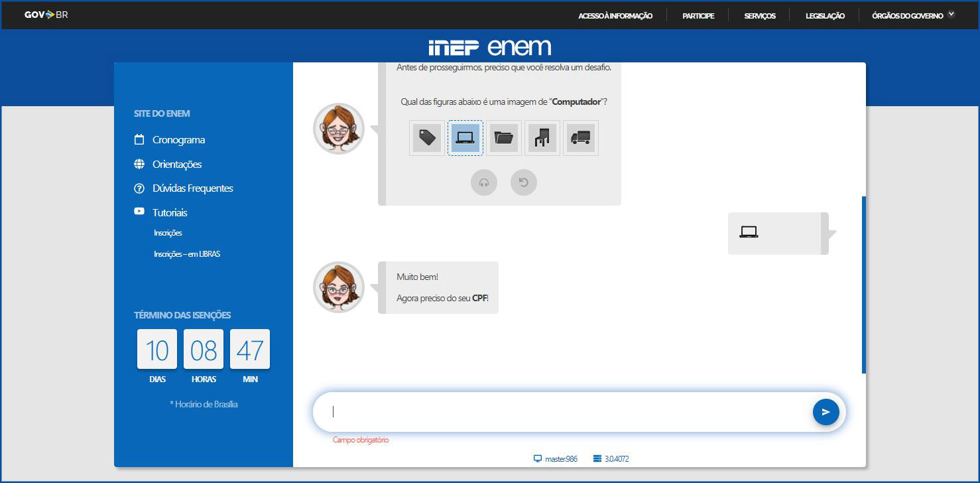
Task: Play the audio challenge with headphones icon
Action: pos(484,182)
